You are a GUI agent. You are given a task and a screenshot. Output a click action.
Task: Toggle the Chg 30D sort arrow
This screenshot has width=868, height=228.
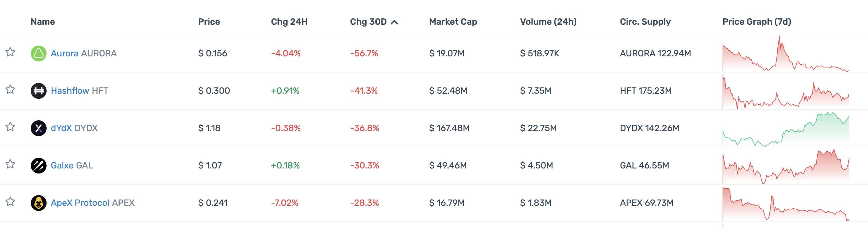(x=394, y=22)
